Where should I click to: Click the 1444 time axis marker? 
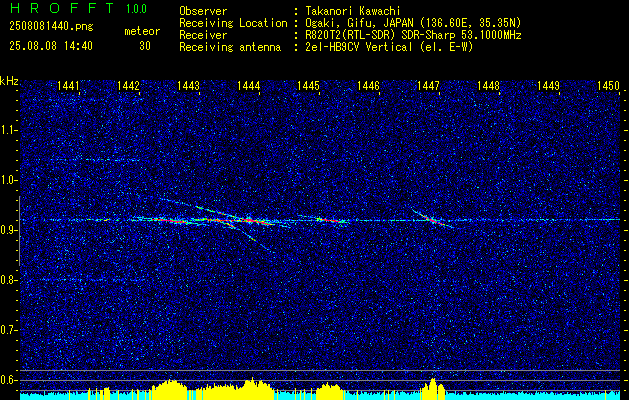tap(249, 85)
